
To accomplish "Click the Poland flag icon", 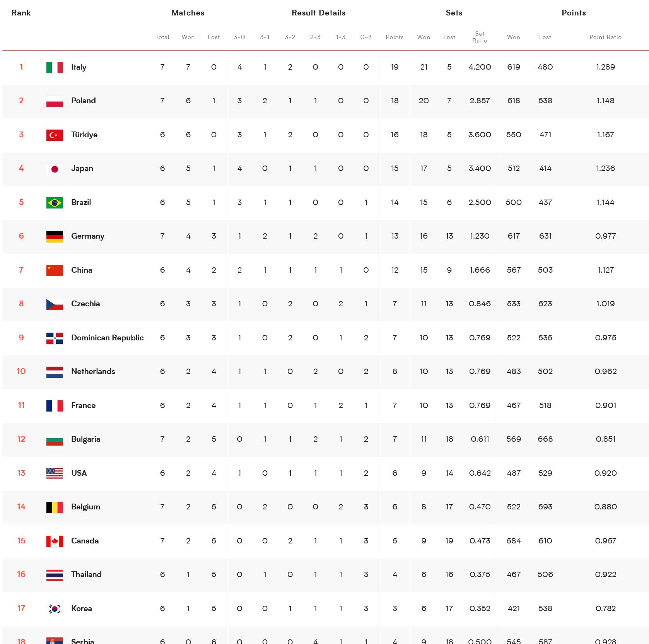I will (55, 101).
